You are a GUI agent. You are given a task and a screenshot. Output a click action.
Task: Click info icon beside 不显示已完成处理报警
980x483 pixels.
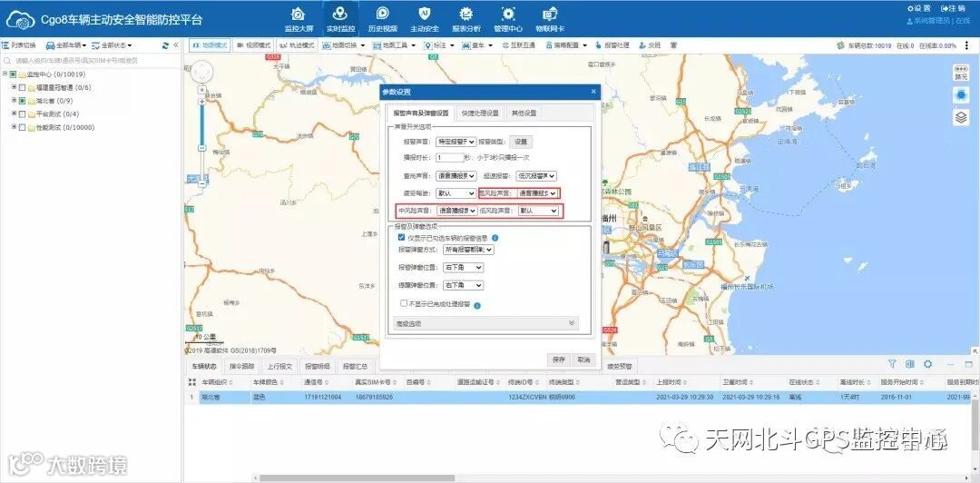point(477,305)
